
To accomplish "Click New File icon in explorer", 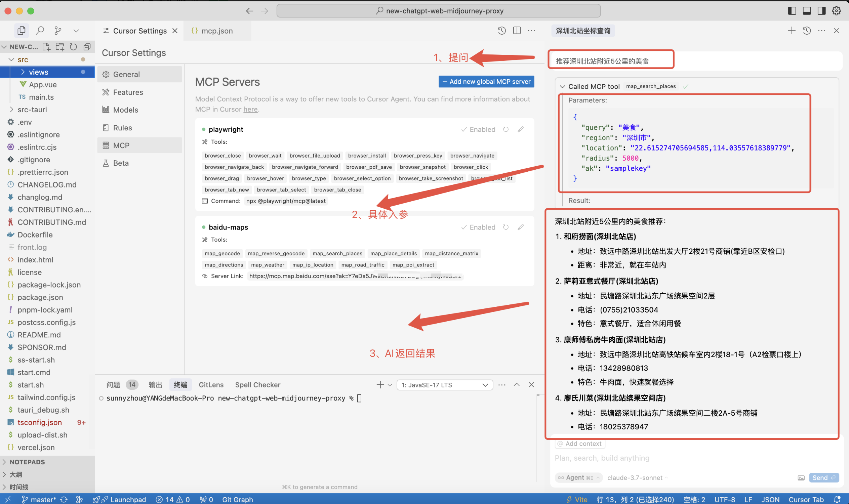I will [x=46, y=47].
